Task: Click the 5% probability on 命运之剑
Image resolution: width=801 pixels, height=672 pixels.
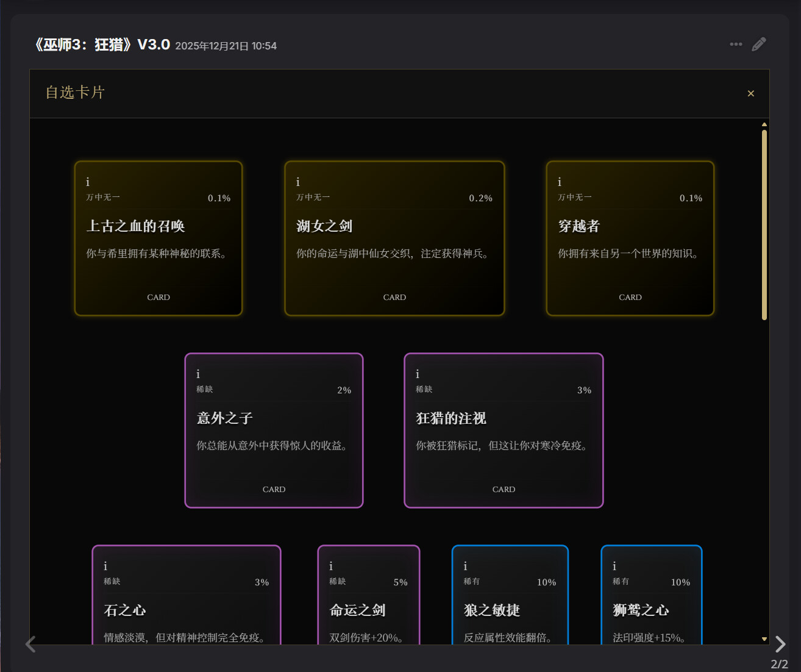Action: pyautogui.click(x=400, y=582)
